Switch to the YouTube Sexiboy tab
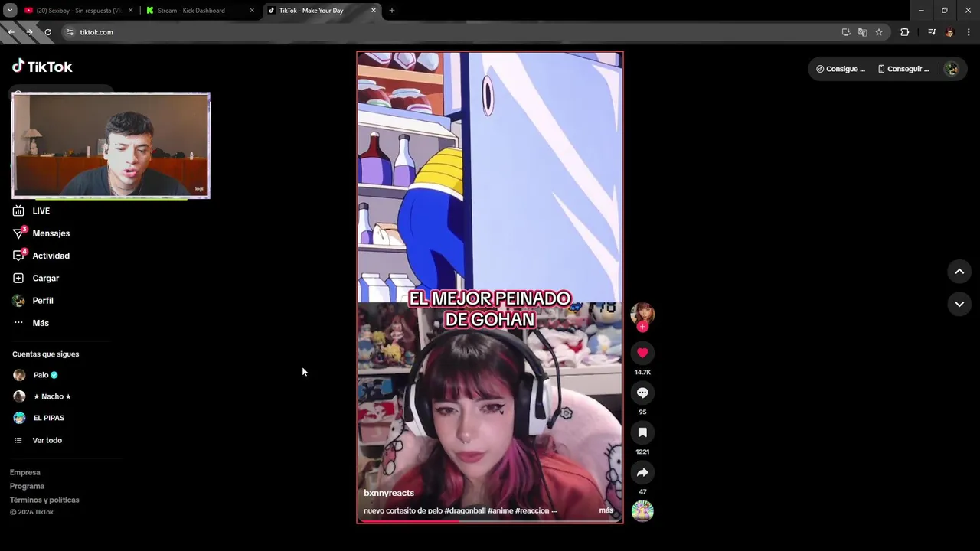Image resolution: width=980 pixels, height=551 pixels. point(73,11)
